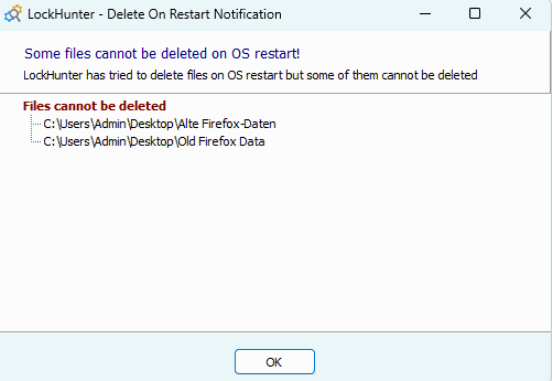The image size is (552, 381).
Task: Click the LockHunter app icon in title bar
Action: 13,14
